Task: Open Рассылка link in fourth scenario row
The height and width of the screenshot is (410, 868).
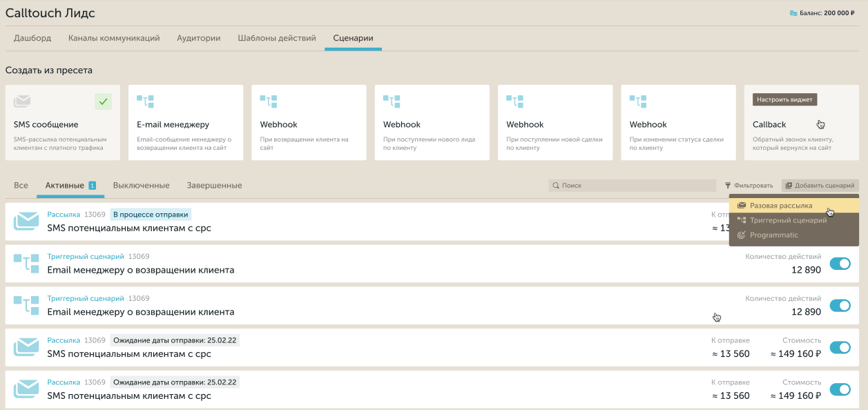Action: click(64, 340)
